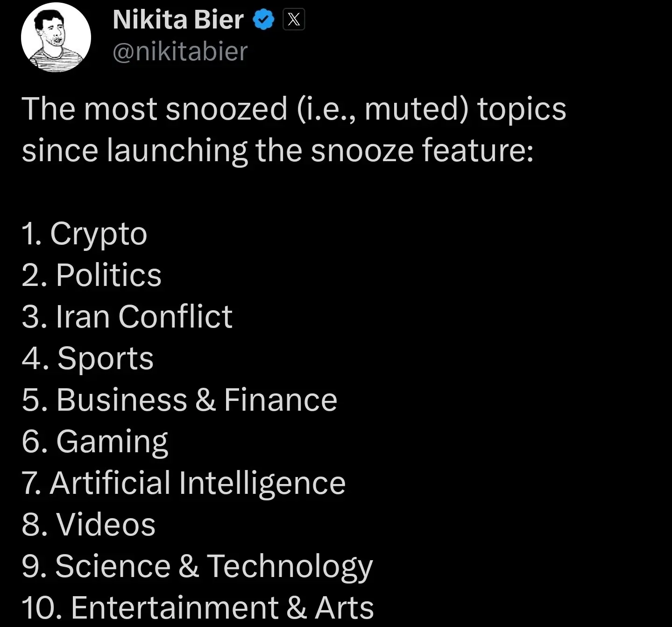
Task: Click the '1. Crypto' list item
Action: pos(85,234)
